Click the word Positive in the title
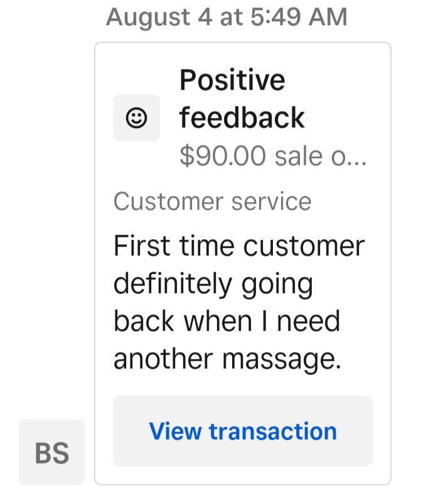 click(232, 80)
